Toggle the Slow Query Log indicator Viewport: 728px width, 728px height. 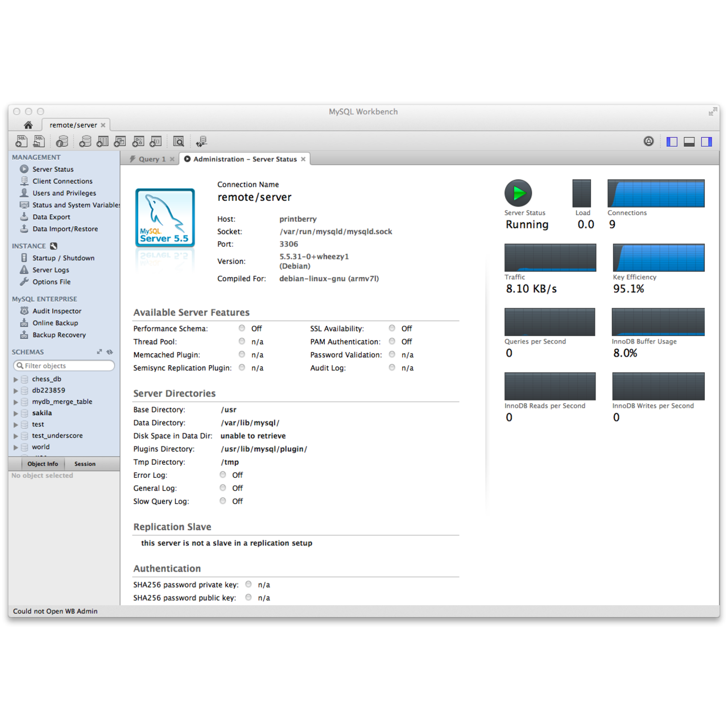pos(222,500)
